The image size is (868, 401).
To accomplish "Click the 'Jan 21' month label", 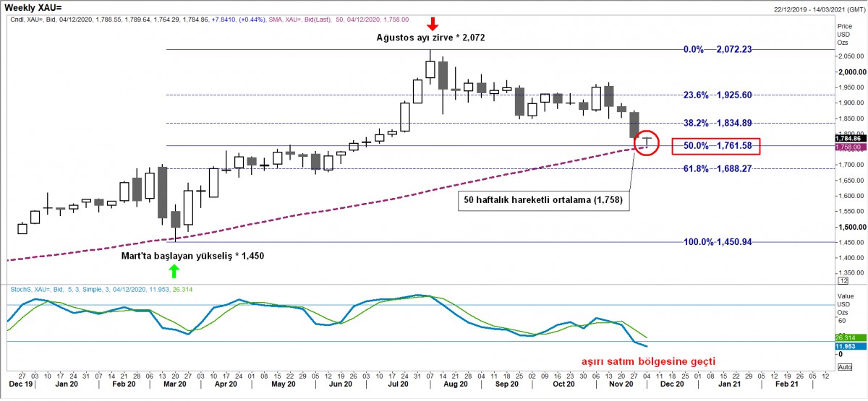I will (729, 385).
